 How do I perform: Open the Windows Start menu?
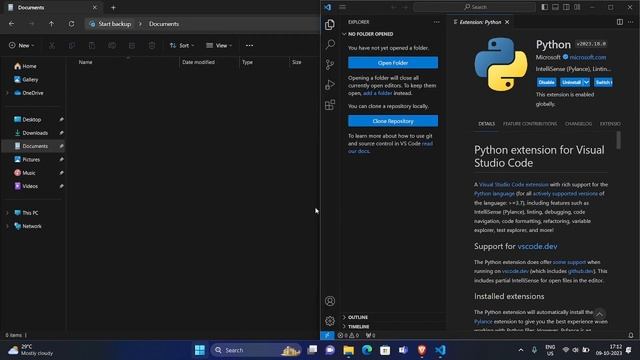click(x=200, y=350)
